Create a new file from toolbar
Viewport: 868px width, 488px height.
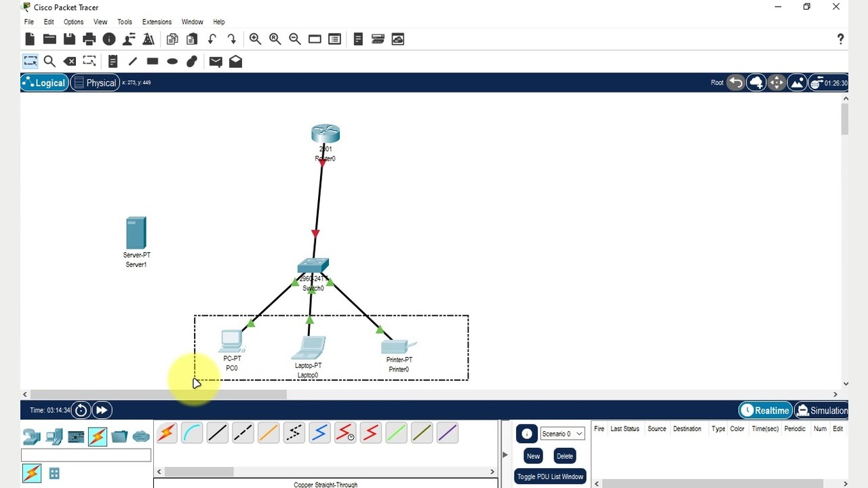tap(30, 39)
